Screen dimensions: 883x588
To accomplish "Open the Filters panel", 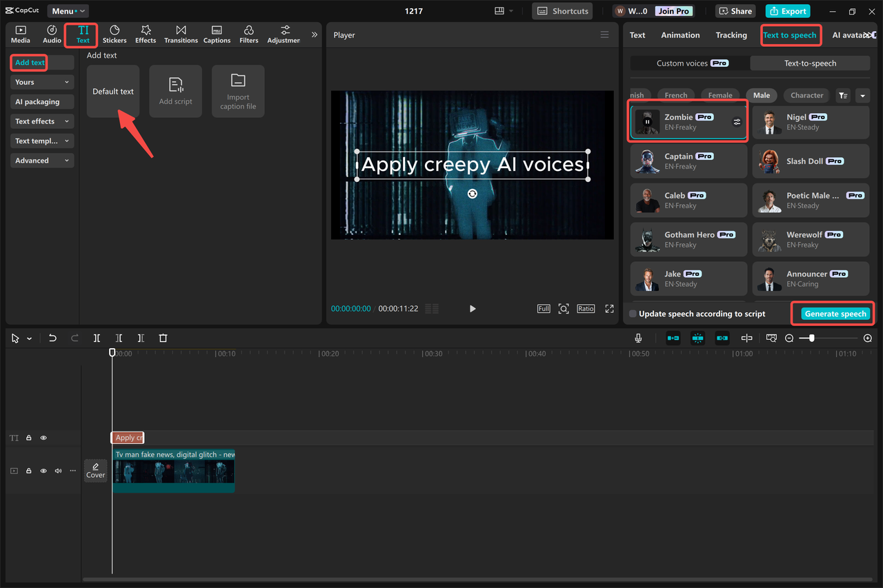I will tap(249, 34).
